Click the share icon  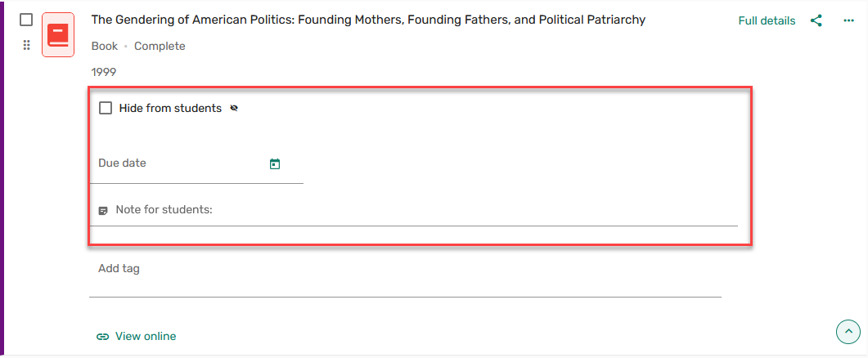[x=816, y=20]
